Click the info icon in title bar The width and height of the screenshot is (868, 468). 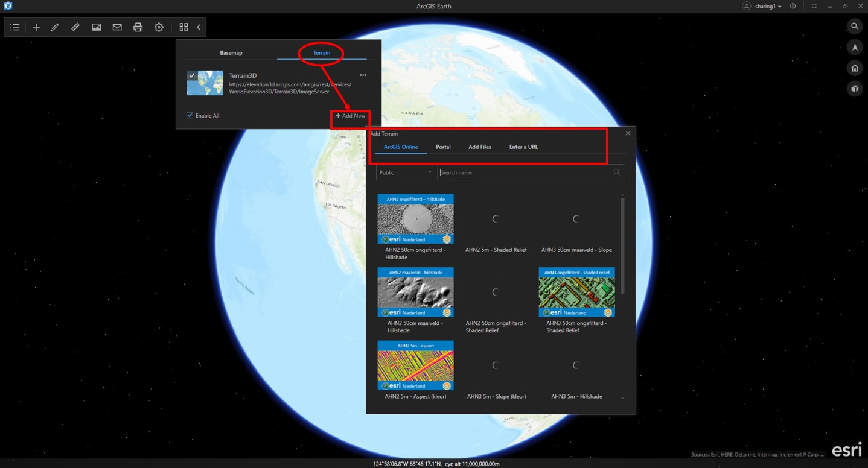[793, 6]
